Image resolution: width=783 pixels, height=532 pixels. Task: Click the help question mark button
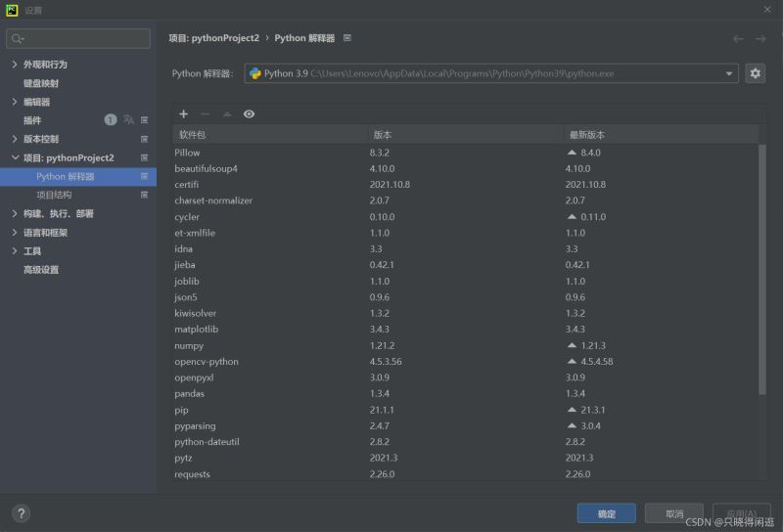click(21, 513)
